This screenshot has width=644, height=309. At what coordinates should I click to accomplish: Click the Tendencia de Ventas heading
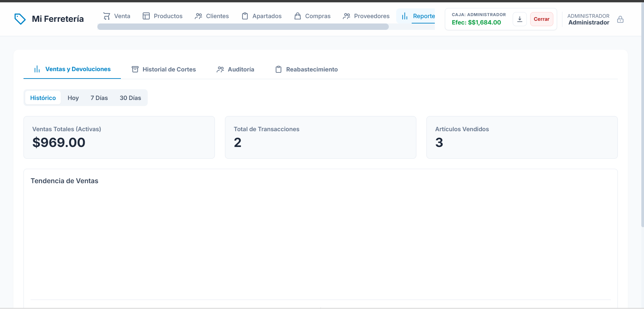point(64,181)
